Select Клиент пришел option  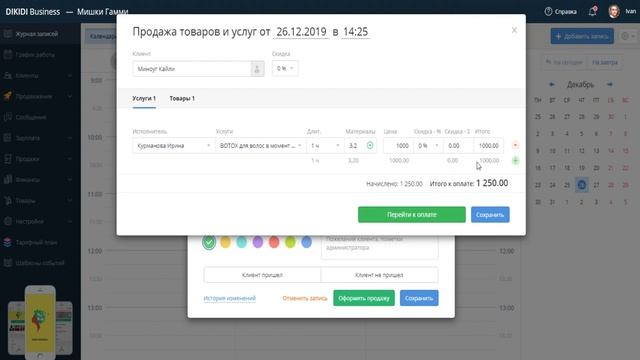[x=262, y=275]
